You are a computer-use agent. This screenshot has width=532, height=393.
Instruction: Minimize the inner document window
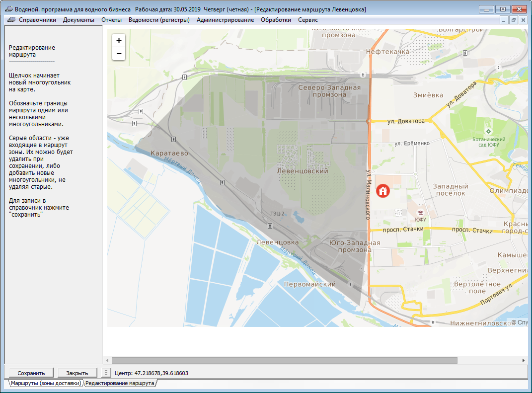tap(504, 20)
